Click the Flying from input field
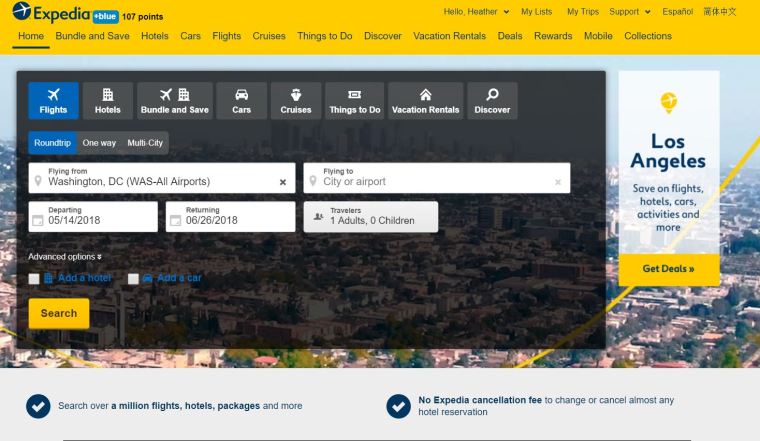760x441 pixels. tap(162, 178)
